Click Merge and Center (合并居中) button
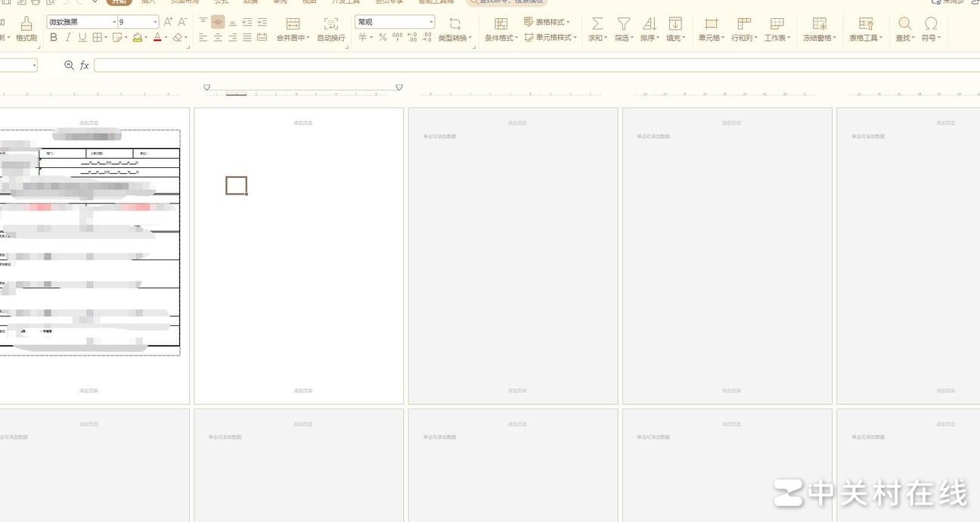Screen dimensions: 980x522 click(293, 30)
